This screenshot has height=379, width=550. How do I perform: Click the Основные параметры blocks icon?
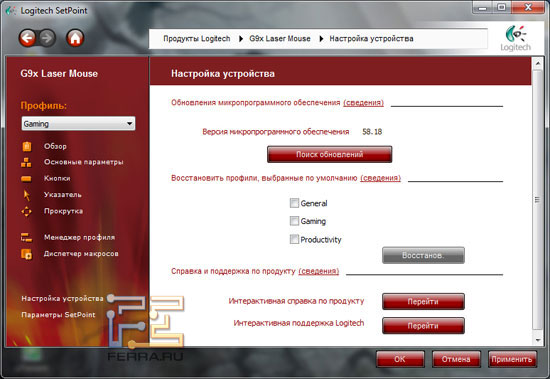(26, 162)
